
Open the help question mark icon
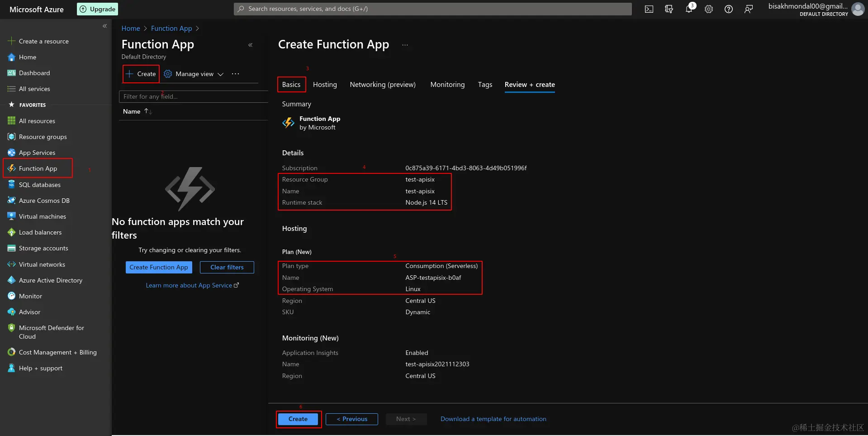pyautogui.click(x=729, y=9)
